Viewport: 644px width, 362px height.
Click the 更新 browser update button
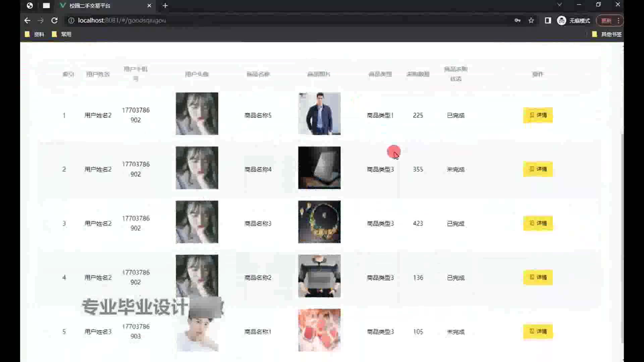(x=606, y=20)
